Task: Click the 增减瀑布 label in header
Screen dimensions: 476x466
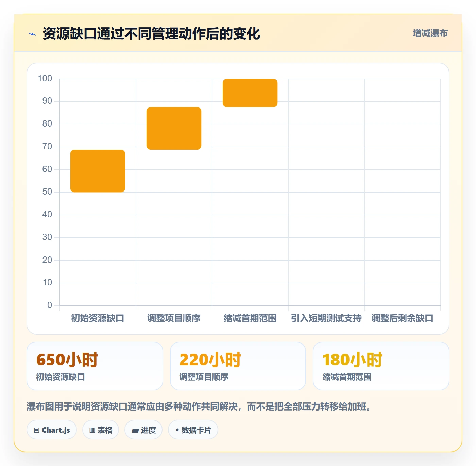Action: 430,33
